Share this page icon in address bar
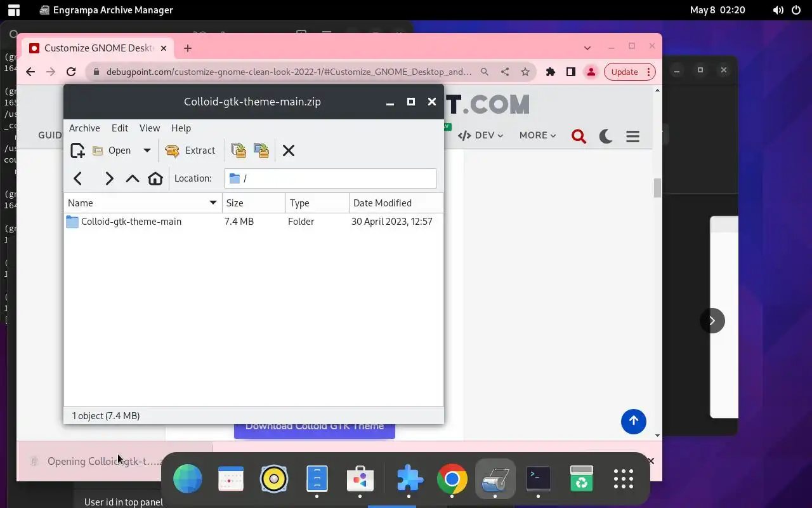 click(505, 72)
